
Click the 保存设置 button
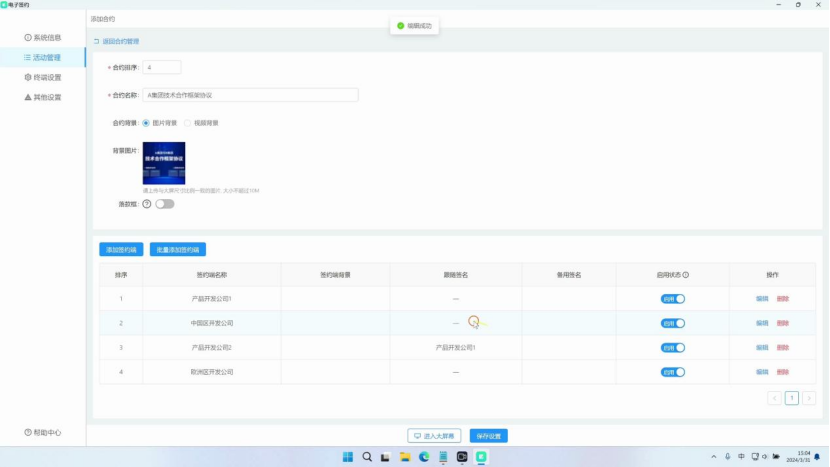[489, 436]
